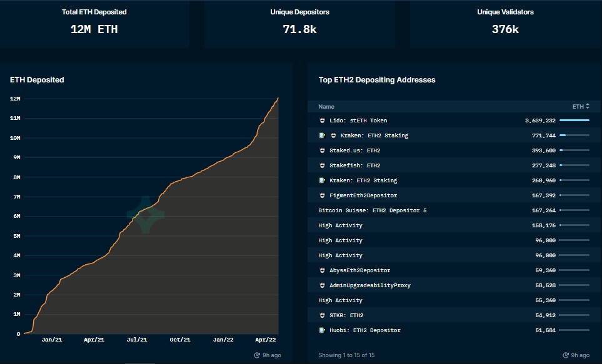Open the Bitcoin Suisse: ETH2 Depositor 5 address
Viewport: 602px width, 364px height.
pyautogui.click(x=372, y=210)
